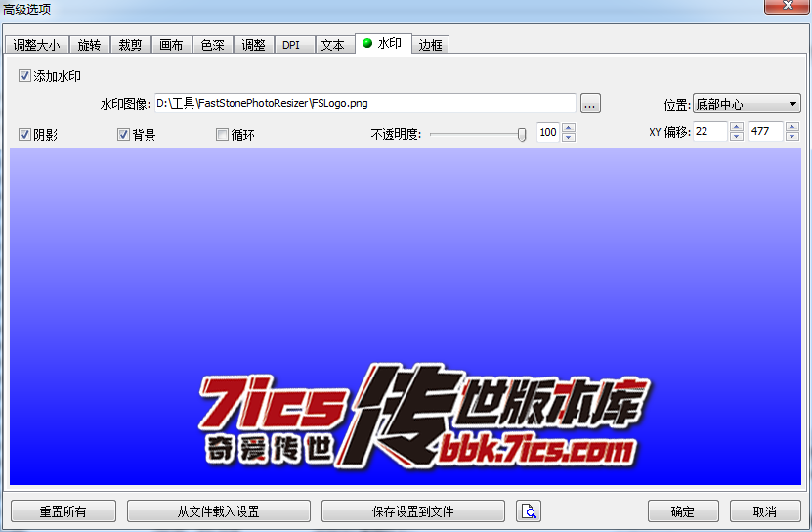The image size is (812, 532).
Task: Click 保存设置到文件 button
Action: pos(412,511)
